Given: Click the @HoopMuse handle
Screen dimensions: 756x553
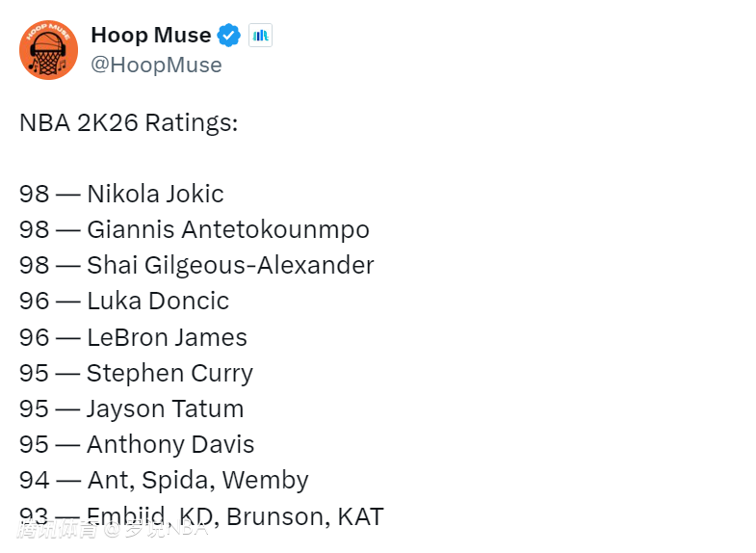Looking at the screenshot, I should (156, 65).
